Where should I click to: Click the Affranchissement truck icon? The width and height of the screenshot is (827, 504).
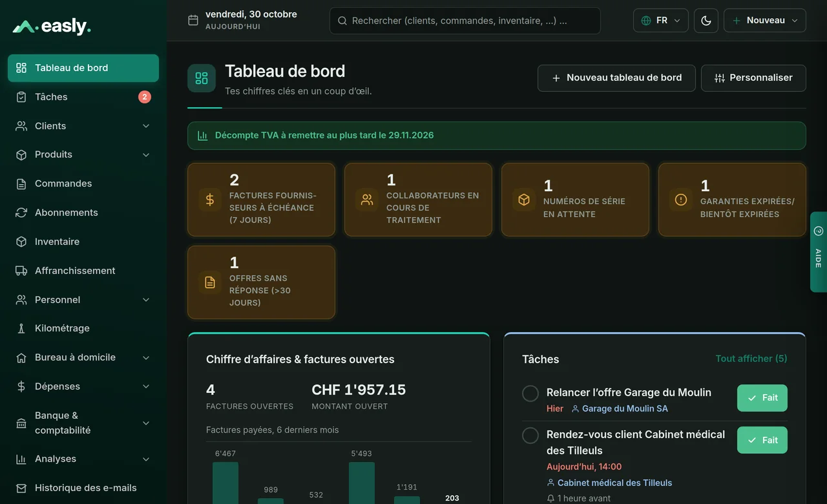pos(21,271)
